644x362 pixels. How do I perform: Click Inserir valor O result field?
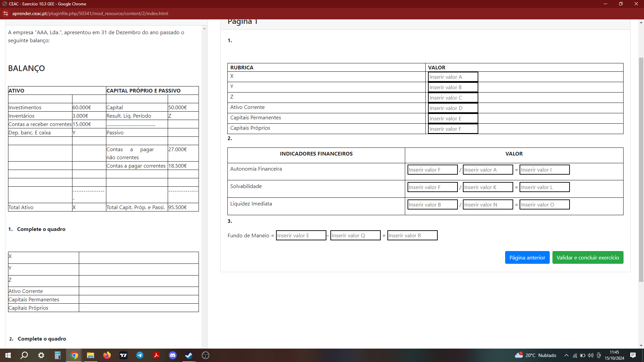click(x=544, y=204)
